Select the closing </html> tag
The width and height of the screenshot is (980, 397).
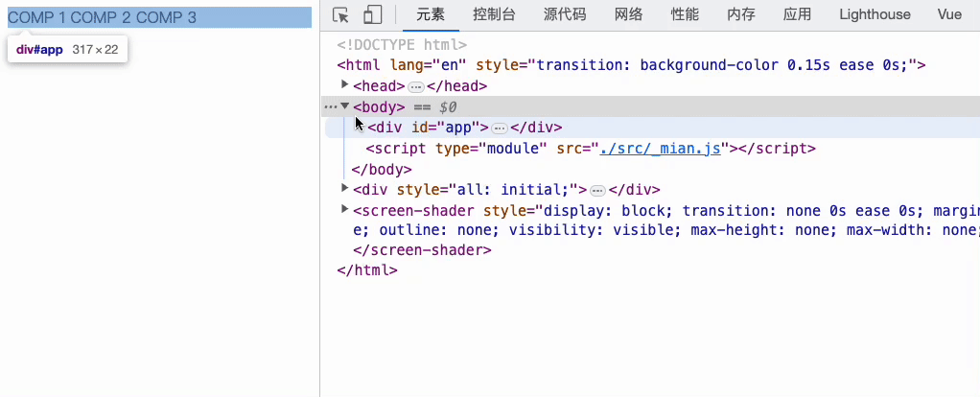[367, 270]
